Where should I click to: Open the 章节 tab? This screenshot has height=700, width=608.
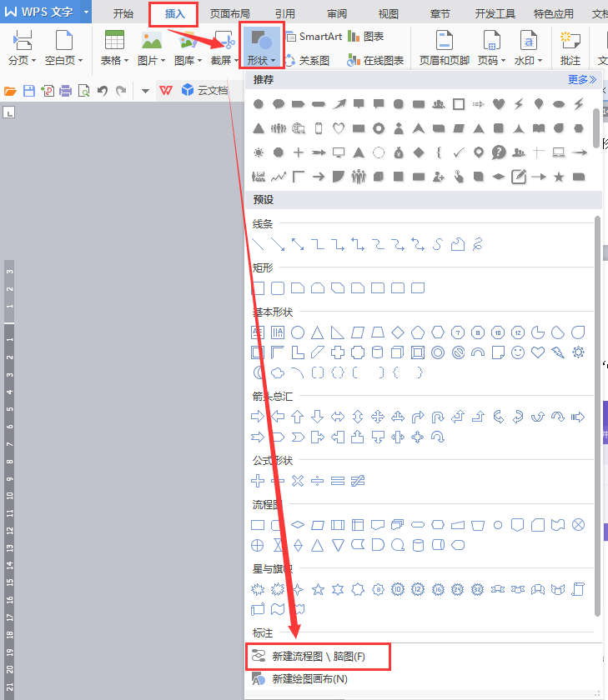click(x=440, y=13)
